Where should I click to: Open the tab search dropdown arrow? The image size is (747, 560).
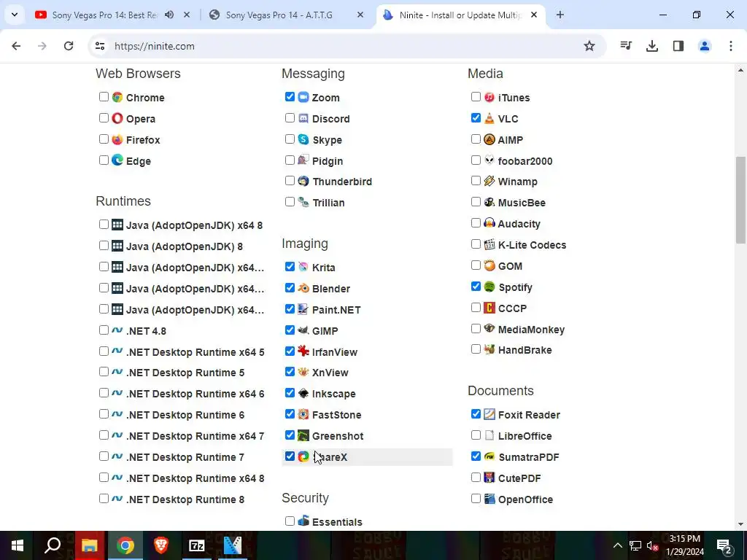coord(15,15)
